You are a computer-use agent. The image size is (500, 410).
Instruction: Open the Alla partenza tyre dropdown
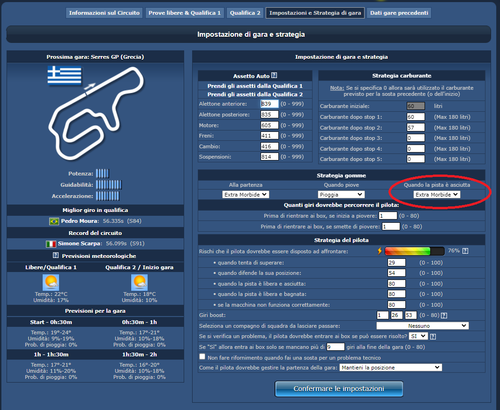pos(246,194)
